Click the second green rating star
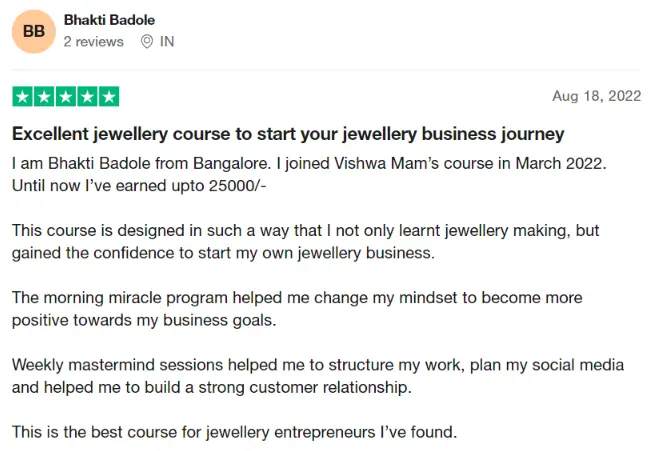This screenshot has height=451, width=655. pos(44,97)
